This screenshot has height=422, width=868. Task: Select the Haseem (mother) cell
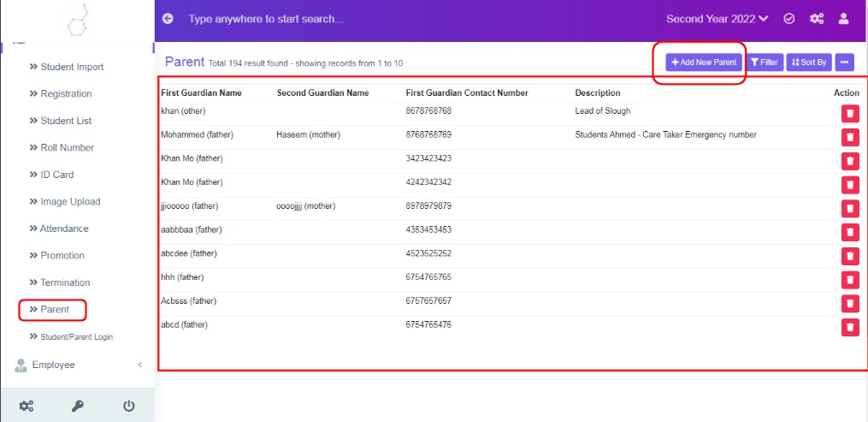[x=309, y=134]
